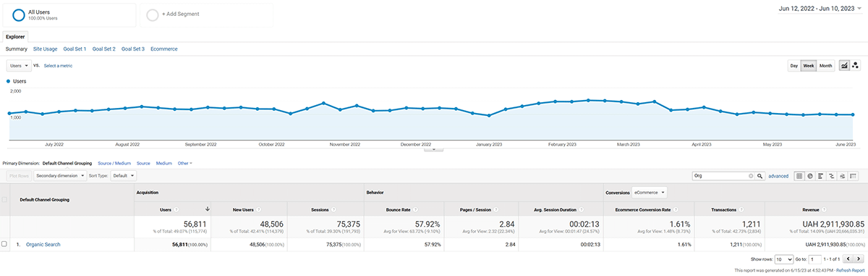868x276 pixels.
Task: Select the comparison view icon
Action: tap(831, 176)
